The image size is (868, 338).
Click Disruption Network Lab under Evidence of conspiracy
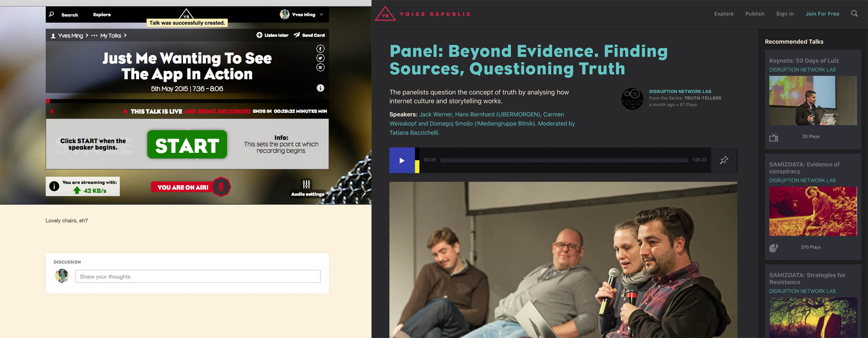[x=802, y=180]
